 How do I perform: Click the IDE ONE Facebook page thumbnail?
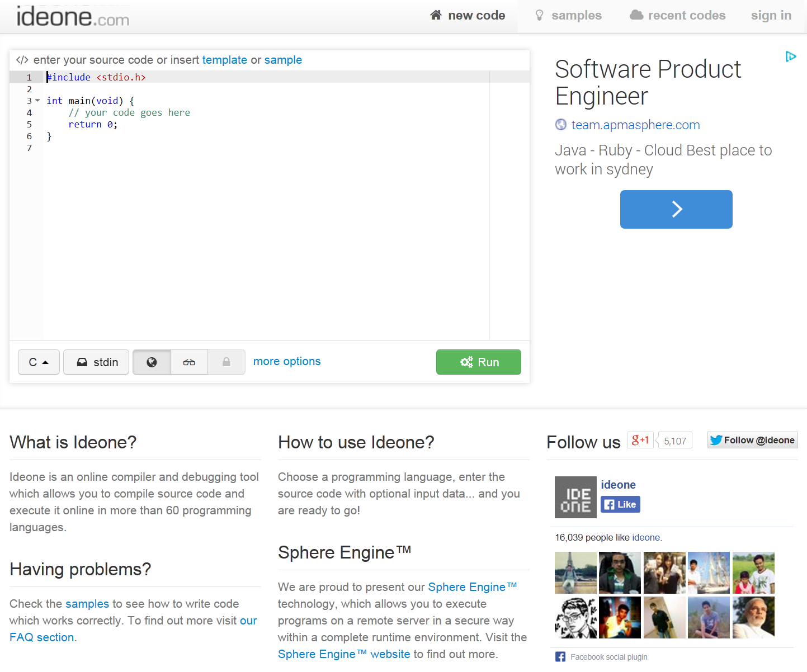pyautogui.click(x=575, y=497)
